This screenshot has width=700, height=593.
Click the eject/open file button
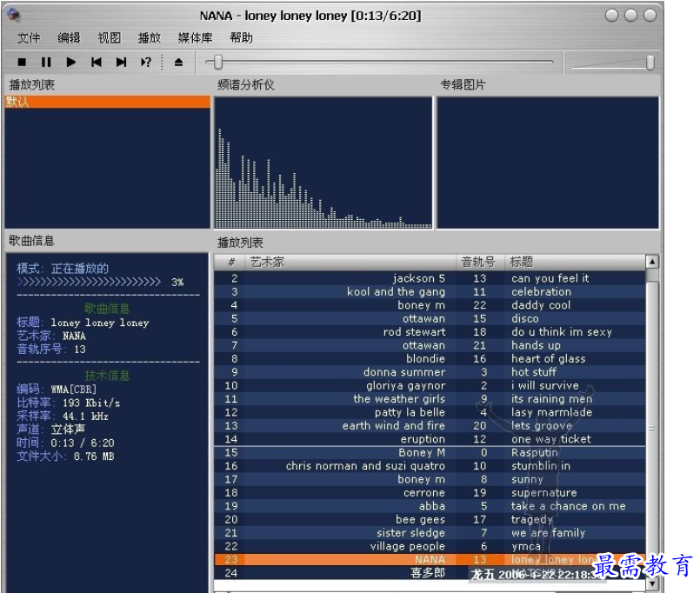tap(178, 62)
